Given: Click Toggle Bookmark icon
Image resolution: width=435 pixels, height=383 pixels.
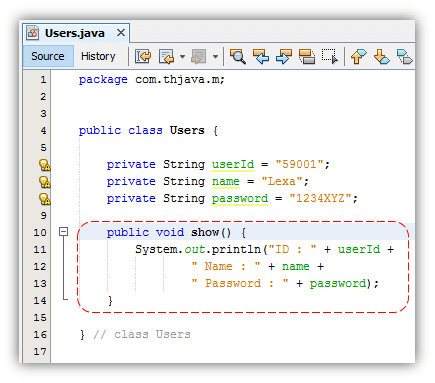Looking at the screenshot, I should point(405,56).
